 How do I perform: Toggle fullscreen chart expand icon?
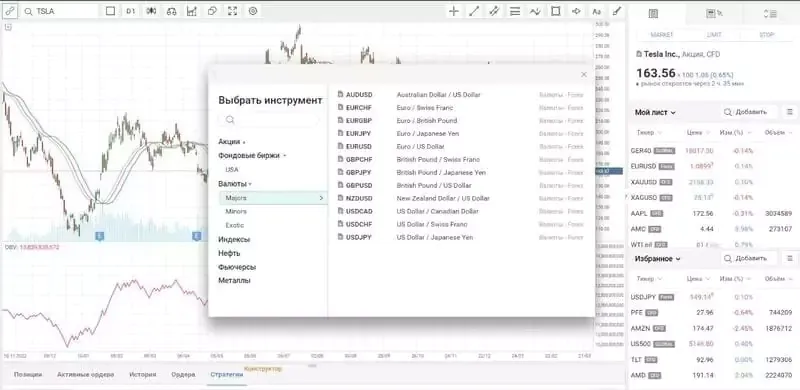233,11
